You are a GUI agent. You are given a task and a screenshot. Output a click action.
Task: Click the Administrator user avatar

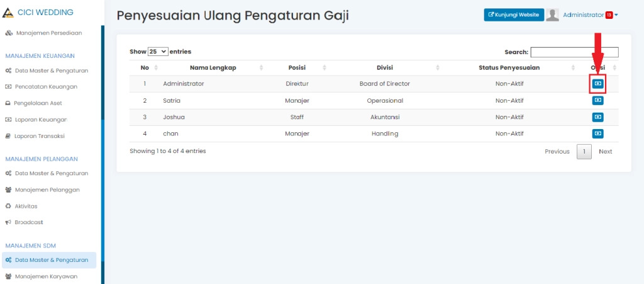pyautogui.click(x=552, y=14)
